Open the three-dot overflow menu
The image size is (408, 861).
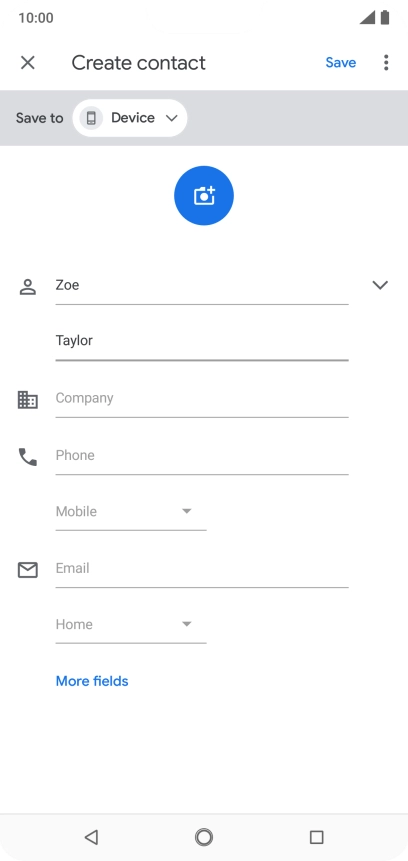[386, 63]
